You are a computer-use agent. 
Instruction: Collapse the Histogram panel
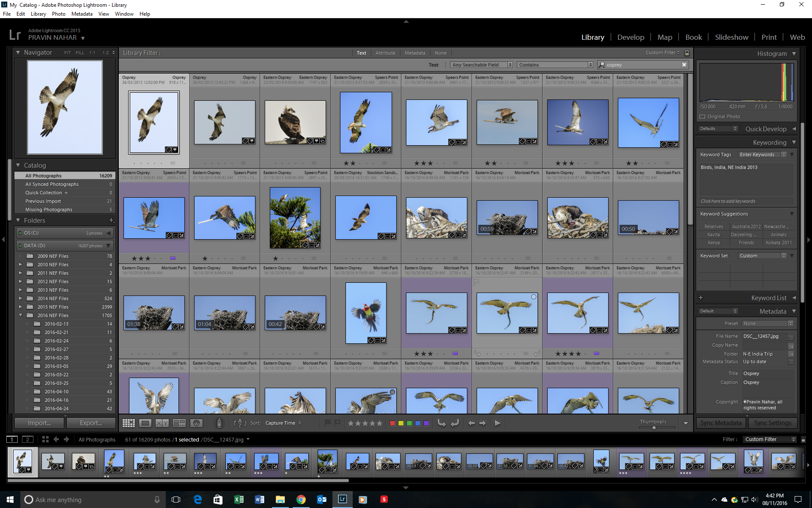click(x=794, y=54)
